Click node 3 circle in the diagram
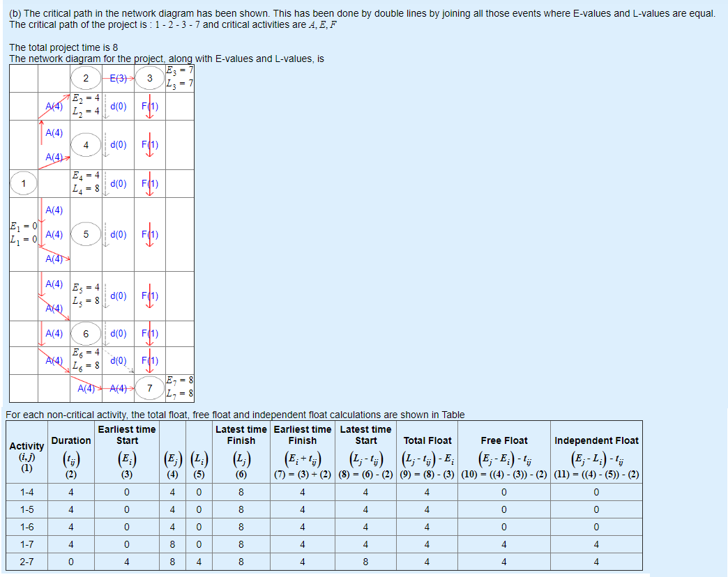The width and height of the screenshot is (728, 577). (149, 78)
